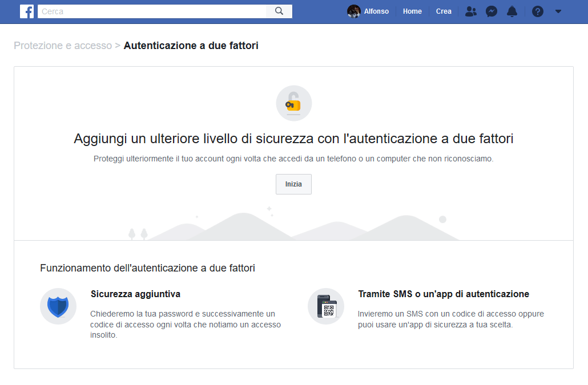This screenshot has height=385, width=588.
Task: Go back to Protezione e accesso
Action: 63,46
